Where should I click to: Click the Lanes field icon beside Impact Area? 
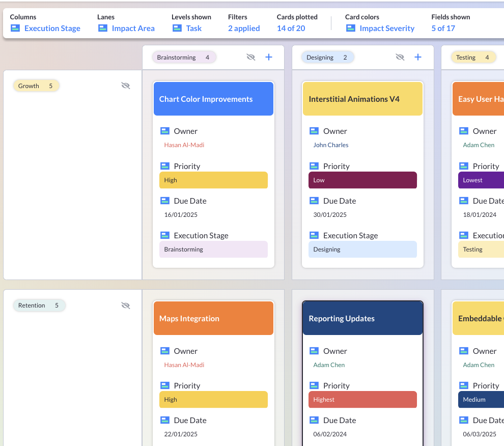pyautogui.click(x=102, y=29)
